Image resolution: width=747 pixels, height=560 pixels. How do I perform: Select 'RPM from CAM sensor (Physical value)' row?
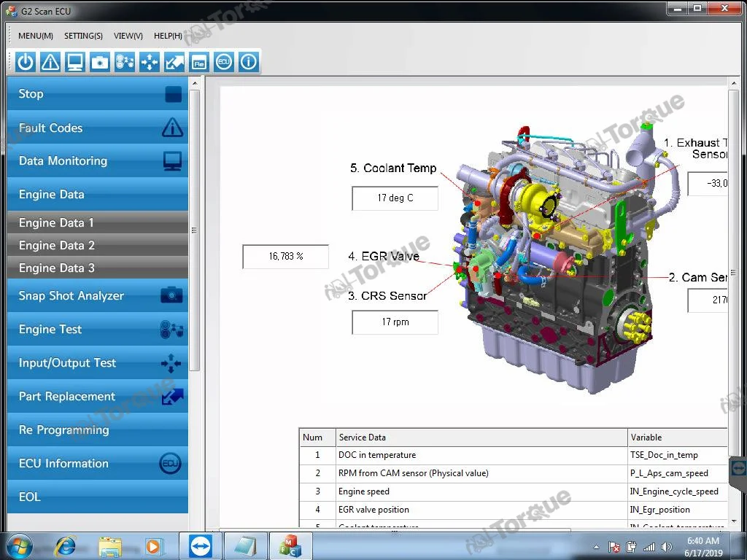click(x=514, y=473)
